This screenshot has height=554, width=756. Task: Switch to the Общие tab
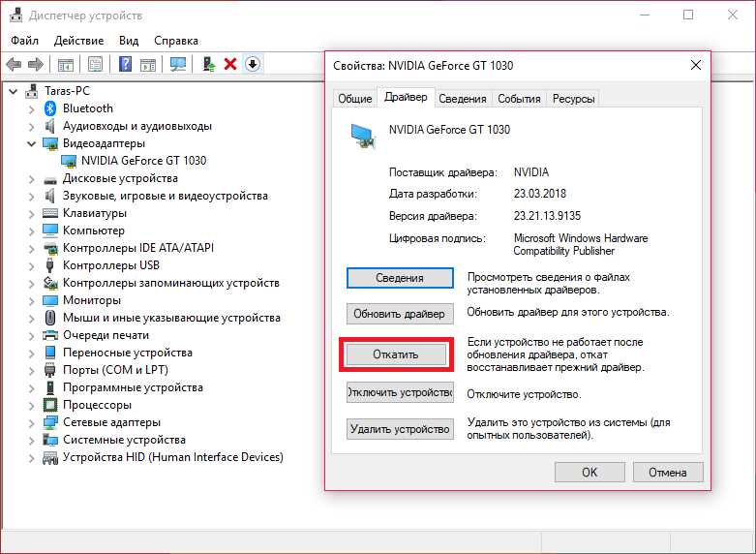[355, 99]
